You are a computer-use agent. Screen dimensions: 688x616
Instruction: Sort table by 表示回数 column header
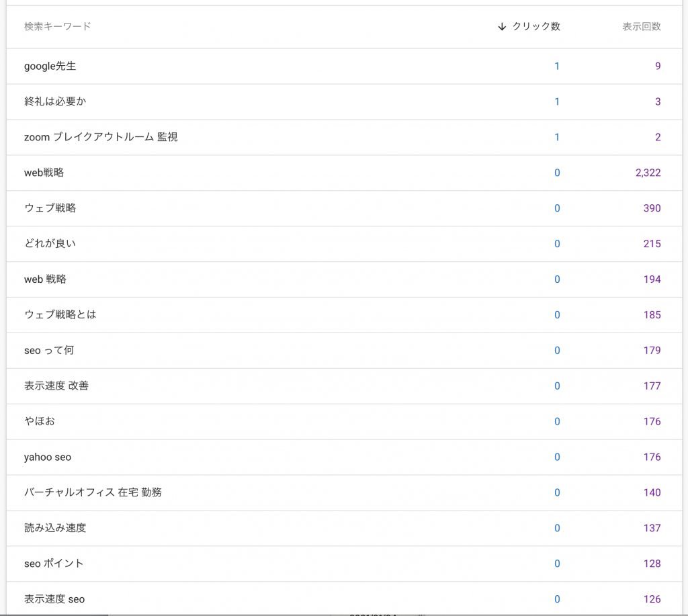(641, 27)
